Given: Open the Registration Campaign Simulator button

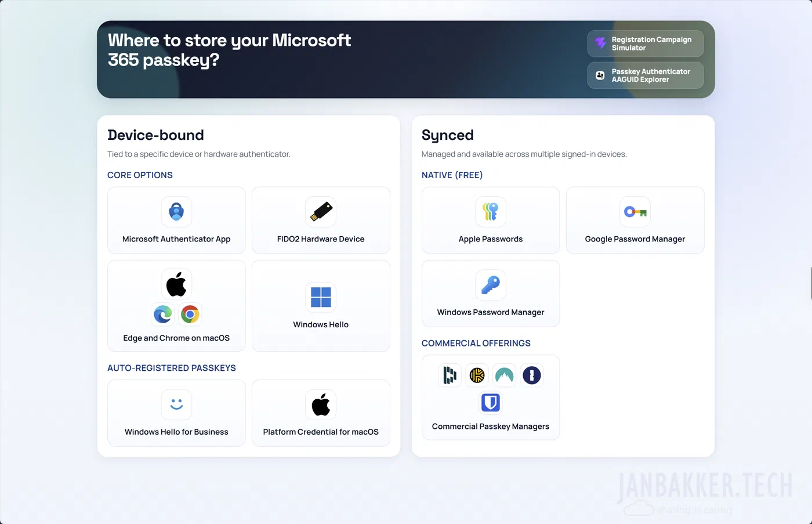Looking at the screenshot, I should 646,44.
